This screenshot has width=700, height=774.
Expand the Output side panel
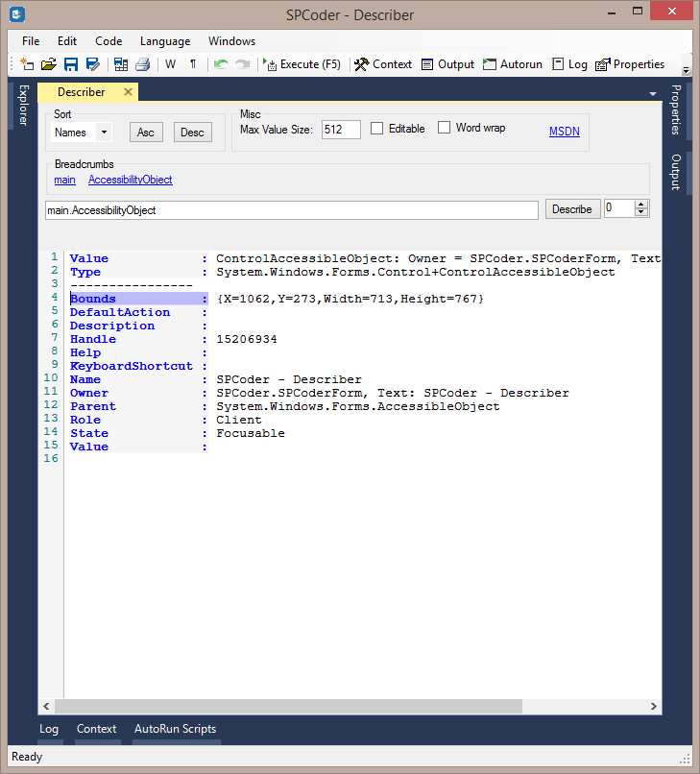coord(675,172)
